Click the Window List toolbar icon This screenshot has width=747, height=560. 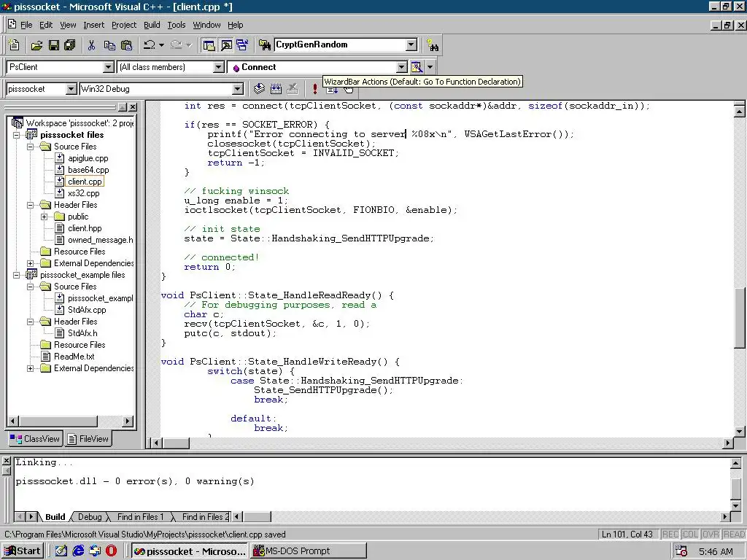coord(242,45)
